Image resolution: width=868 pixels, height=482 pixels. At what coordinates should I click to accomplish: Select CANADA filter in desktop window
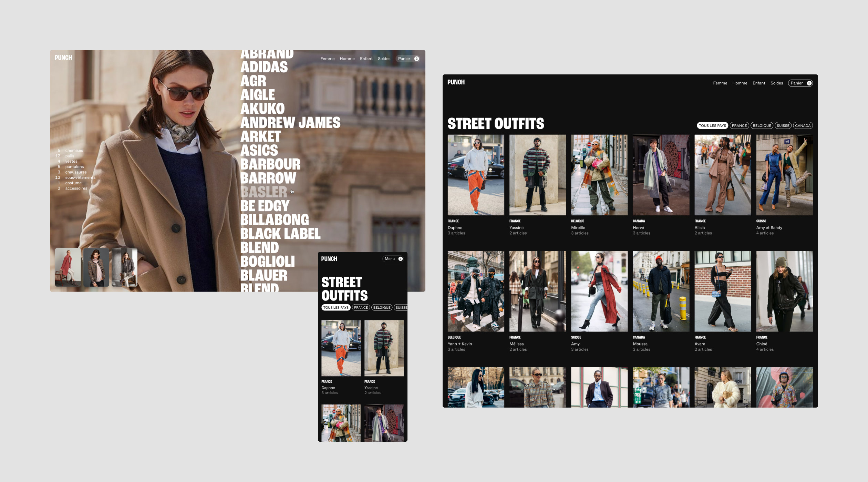pos(803,125)
